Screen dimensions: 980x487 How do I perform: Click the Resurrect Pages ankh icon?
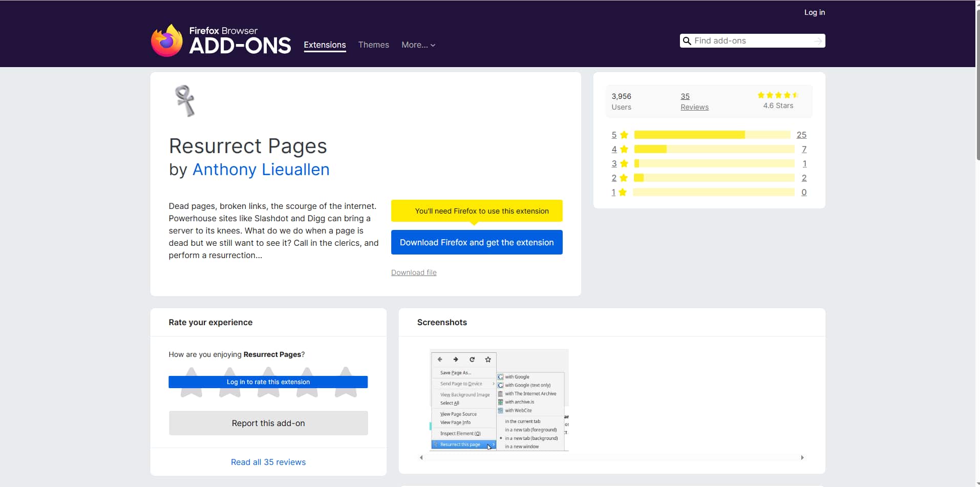click(185, 101)
